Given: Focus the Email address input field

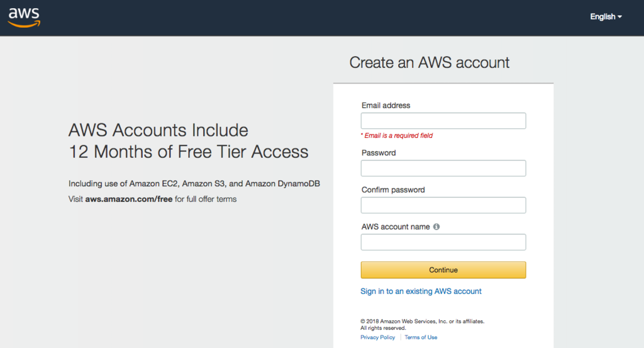Looking at the screenshot, I should pos(443,121).
